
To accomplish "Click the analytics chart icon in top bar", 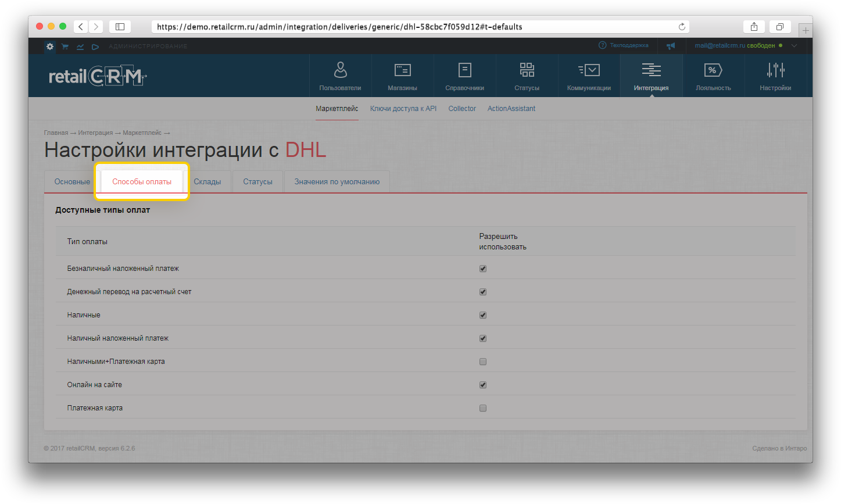I will pyautogui.click(x=80, y=47).
